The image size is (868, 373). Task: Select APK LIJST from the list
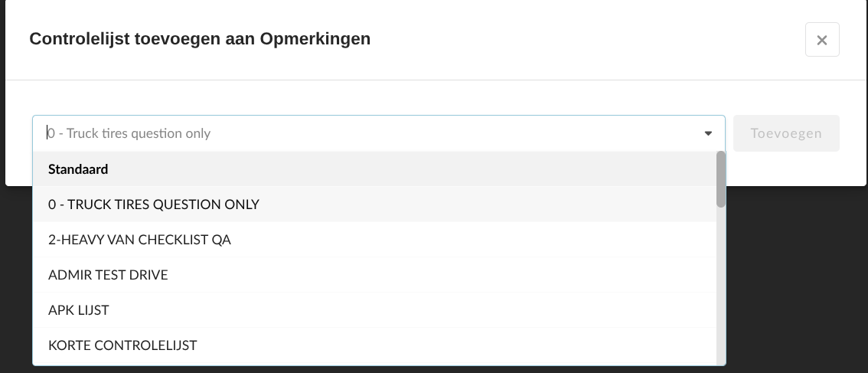(x=79, y=310)
